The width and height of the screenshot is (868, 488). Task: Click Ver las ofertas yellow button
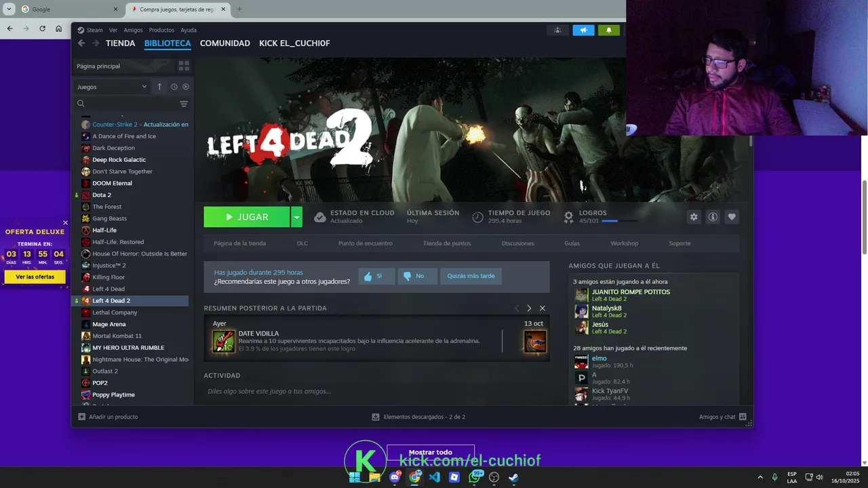(x=35, y=277)
